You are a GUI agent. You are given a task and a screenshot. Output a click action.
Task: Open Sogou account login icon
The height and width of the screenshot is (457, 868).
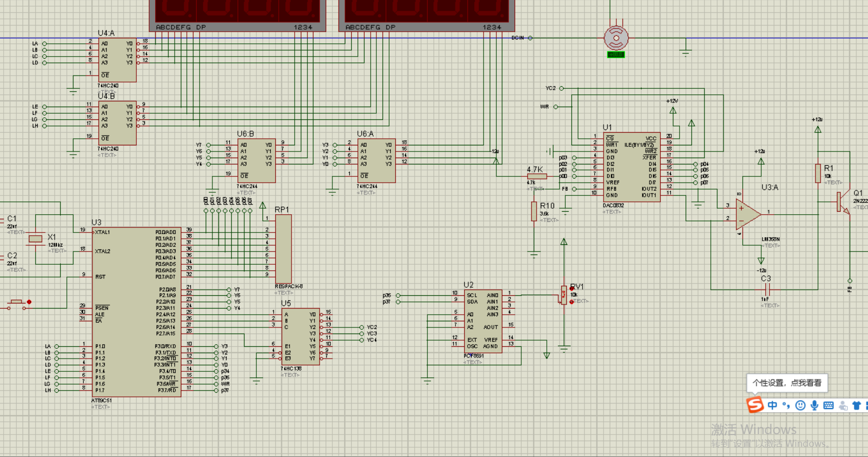click(x=843, y=406)
